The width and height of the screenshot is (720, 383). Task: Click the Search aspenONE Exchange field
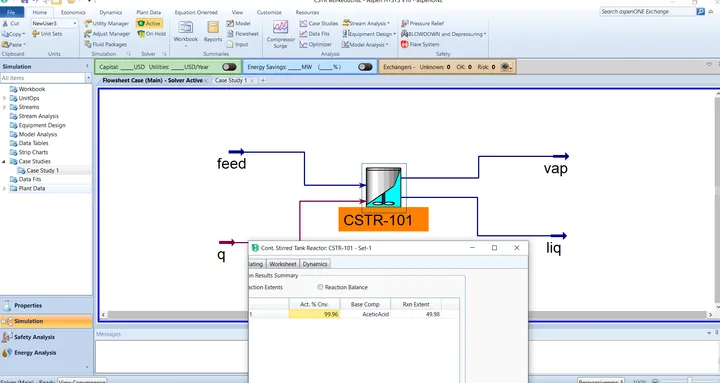(647, 11)
